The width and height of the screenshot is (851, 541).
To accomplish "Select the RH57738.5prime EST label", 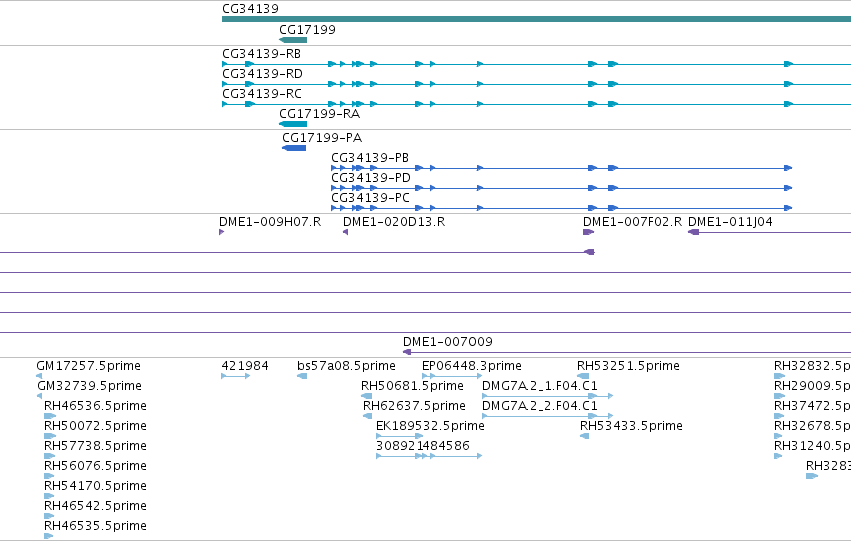I will click(96, 446).
